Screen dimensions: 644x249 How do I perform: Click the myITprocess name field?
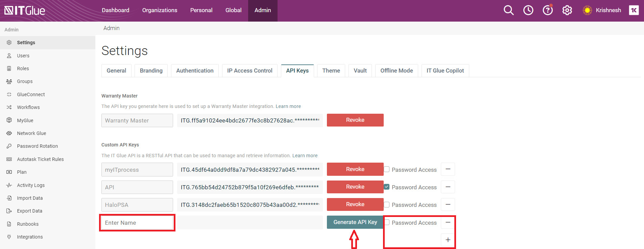[137, 170]
